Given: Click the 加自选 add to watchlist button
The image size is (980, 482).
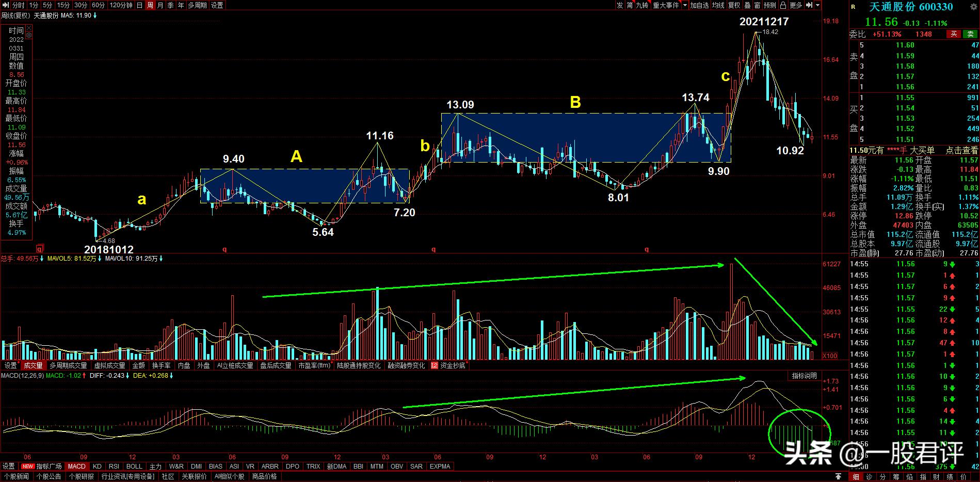Looking at the screenshot, I should 699,5.
